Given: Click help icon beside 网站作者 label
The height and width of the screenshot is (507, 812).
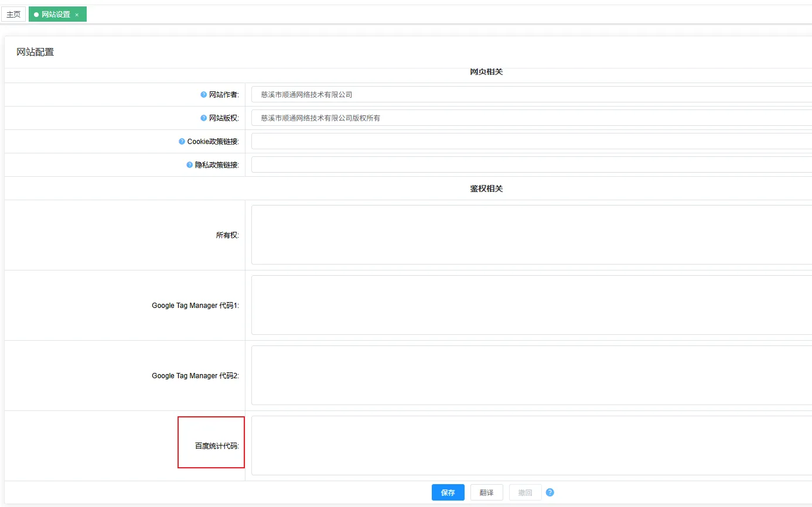Looking at the screenshot, I should pos(204,95).
